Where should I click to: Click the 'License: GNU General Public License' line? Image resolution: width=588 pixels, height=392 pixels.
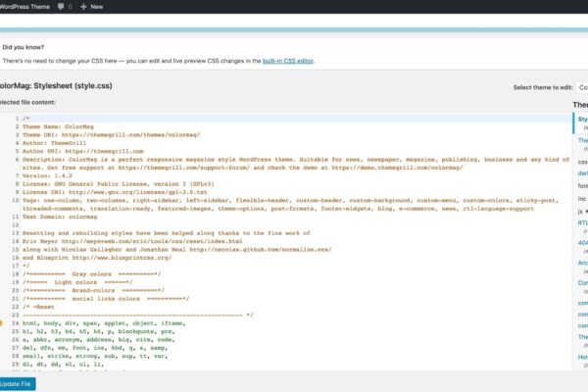click(x=119, y=184)
